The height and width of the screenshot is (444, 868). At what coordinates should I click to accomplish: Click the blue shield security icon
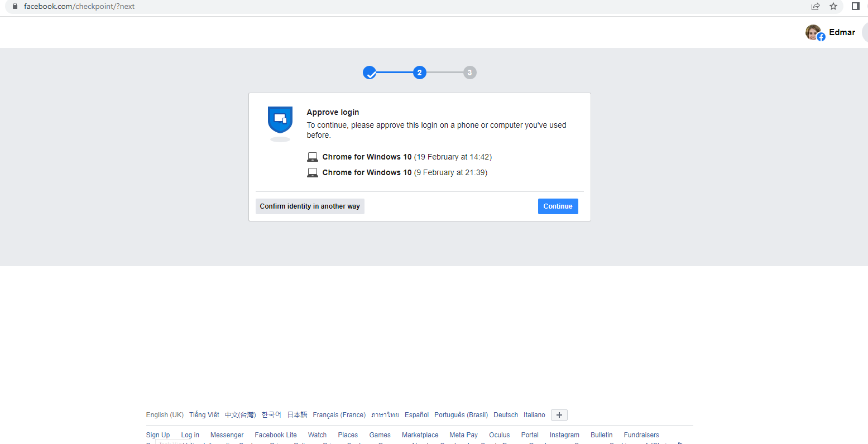pos(280,120)
